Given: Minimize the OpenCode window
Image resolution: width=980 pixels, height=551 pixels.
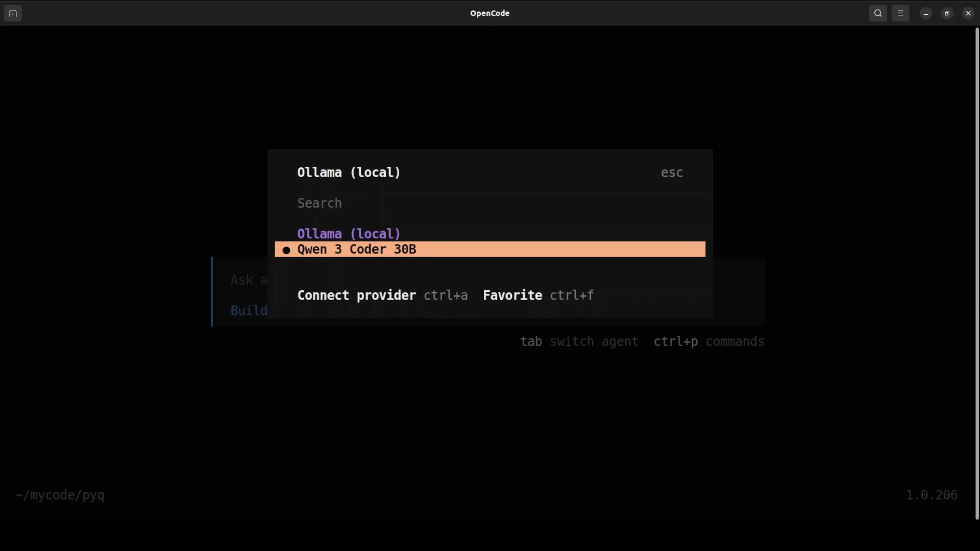Looking at the screenshot, I should pyautogui.click(x=926, y=13).
